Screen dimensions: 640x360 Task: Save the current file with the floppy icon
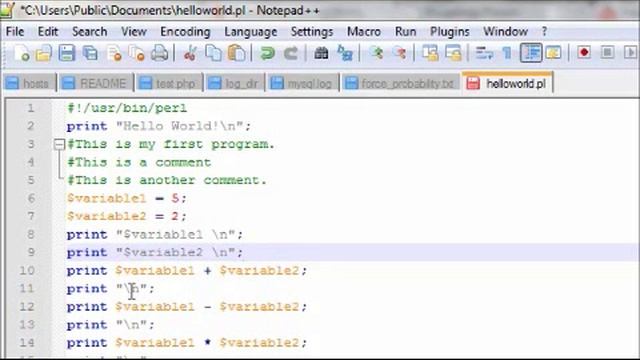(x=67, y=53)
